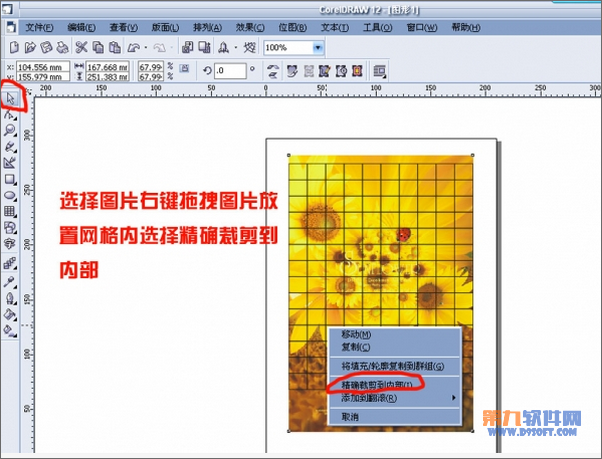
Task: Select the Shape tool below Pick
Action: (x=10, y=114)
